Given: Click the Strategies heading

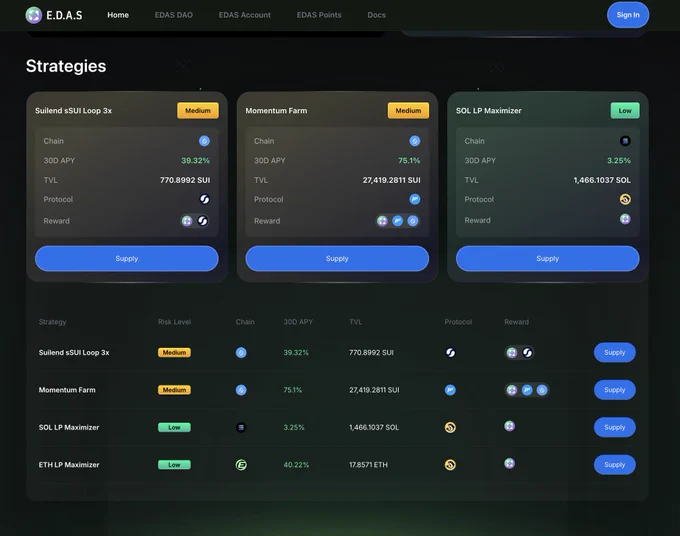Looking at the screenshot, I should (x=66, y=66).
